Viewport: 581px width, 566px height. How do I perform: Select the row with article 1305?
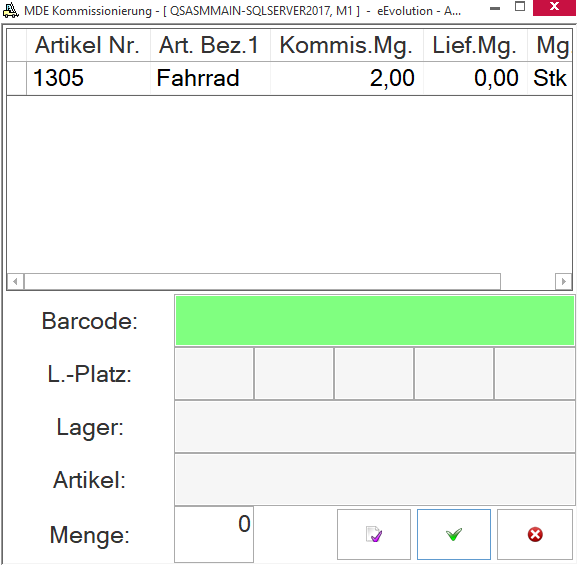tap(290, 78)
